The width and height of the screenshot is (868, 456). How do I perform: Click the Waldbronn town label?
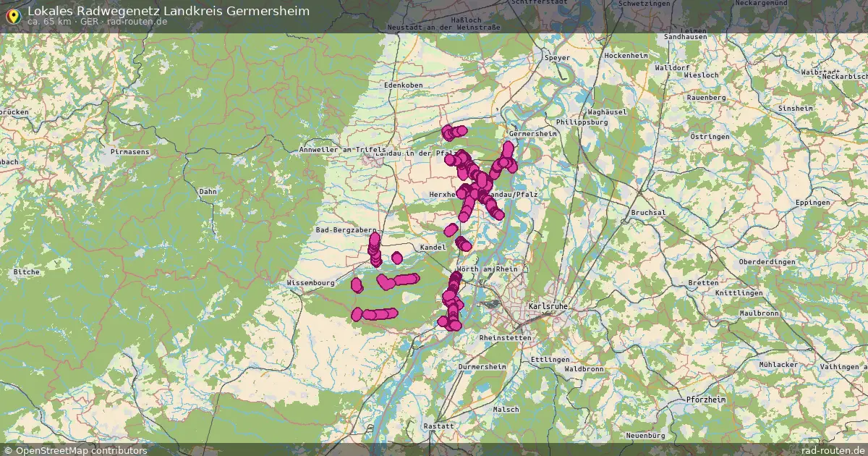(584, 368)
